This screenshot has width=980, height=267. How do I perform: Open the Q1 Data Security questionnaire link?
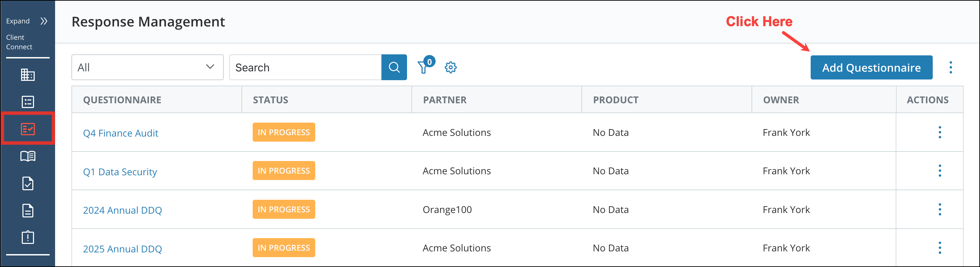coord(120,172)
